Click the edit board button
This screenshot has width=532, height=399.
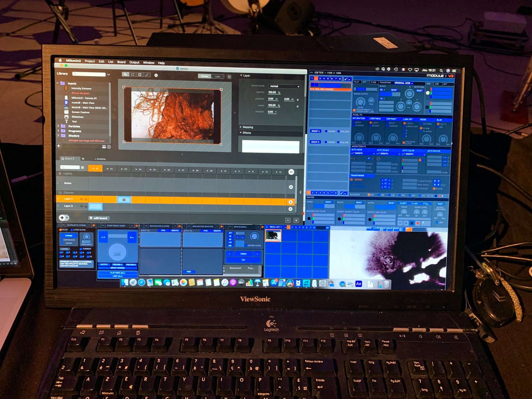pos(98,218)
